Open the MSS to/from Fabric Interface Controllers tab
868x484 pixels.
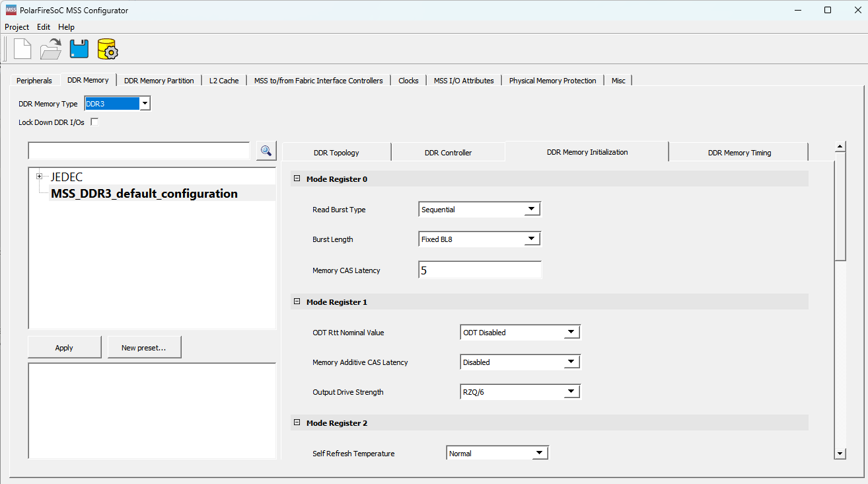click(318, 81)
